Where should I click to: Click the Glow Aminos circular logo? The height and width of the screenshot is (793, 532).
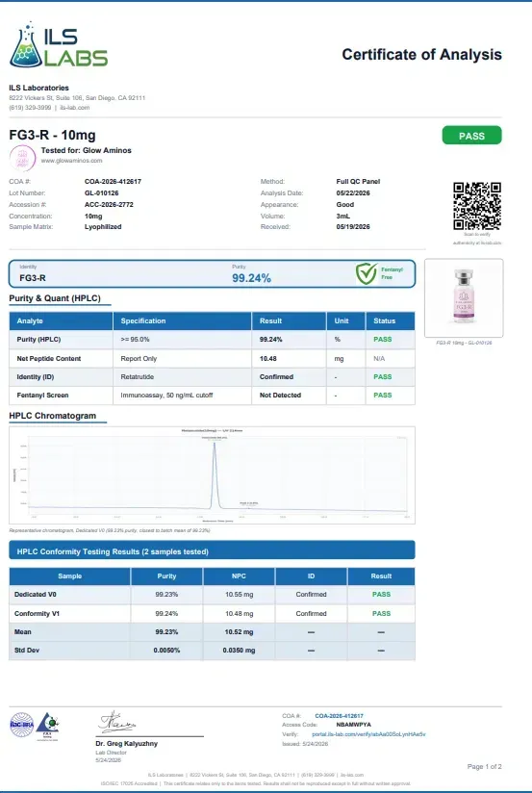coord(23,158)
